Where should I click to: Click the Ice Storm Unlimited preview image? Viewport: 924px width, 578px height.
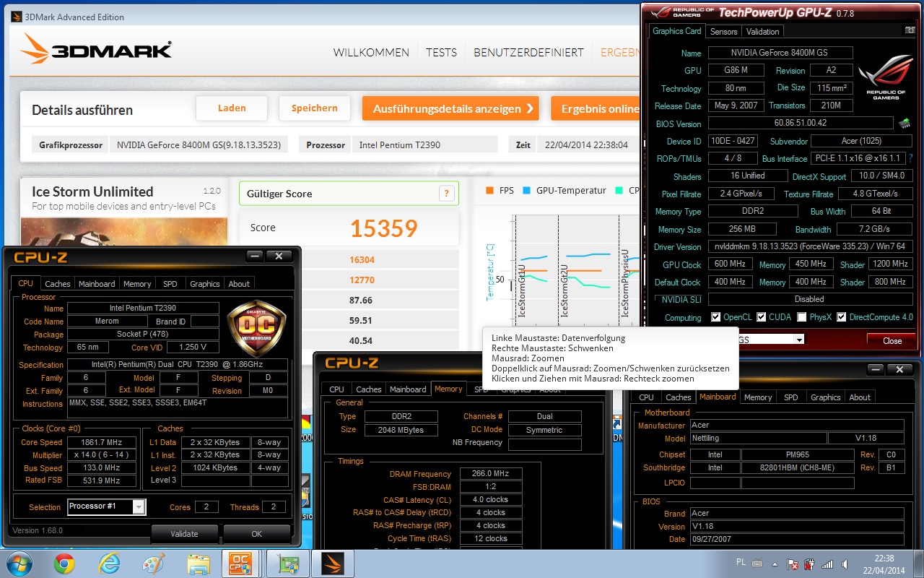pos(124,232)
